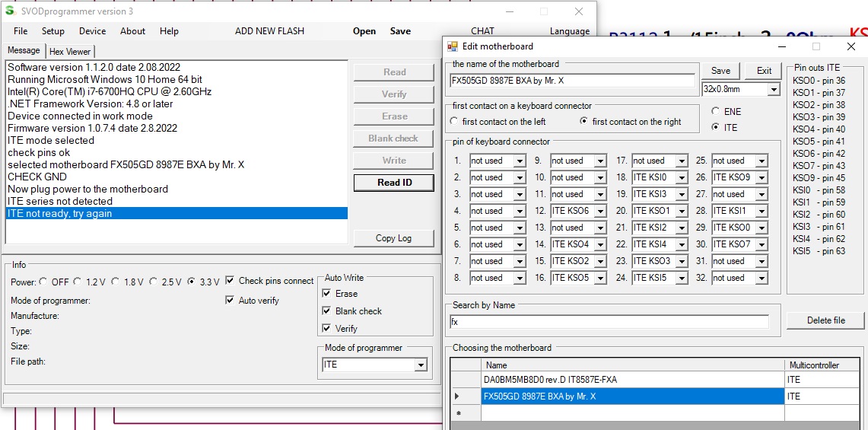Viewport: 868px width, 430px height.
Task: Click the Copy Log button
Action: (x=394, y=238)
